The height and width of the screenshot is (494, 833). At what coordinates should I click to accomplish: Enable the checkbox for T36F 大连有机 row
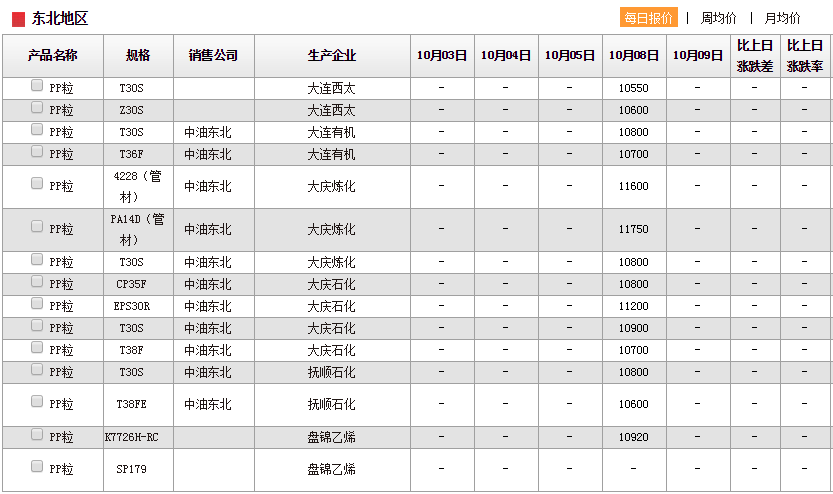[37, 151]
